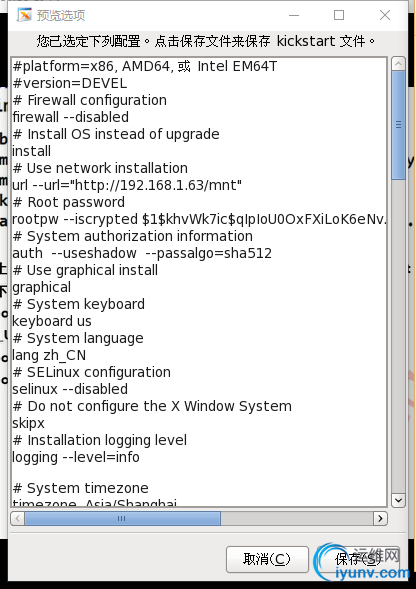This screenshot has height=589, width=416.
Task: Click the '#platform=x86, AMD64' line
Action: pos(145,66)
